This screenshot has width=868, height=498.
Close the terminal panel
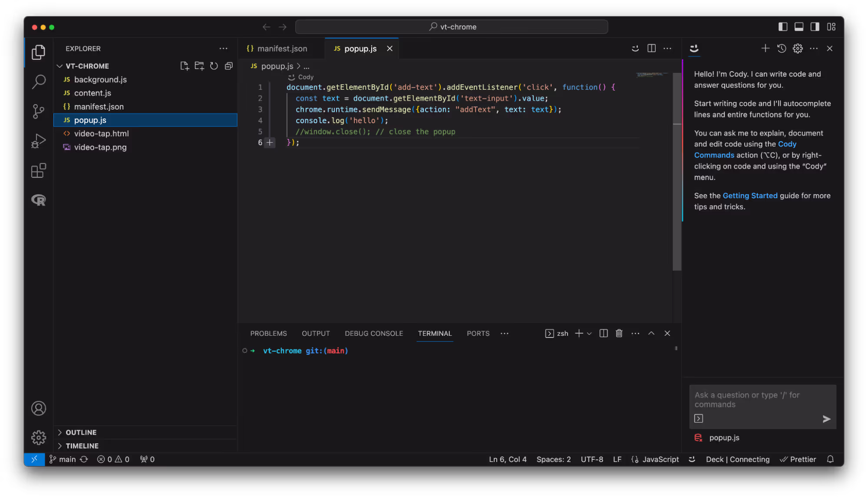click(667, 333)
